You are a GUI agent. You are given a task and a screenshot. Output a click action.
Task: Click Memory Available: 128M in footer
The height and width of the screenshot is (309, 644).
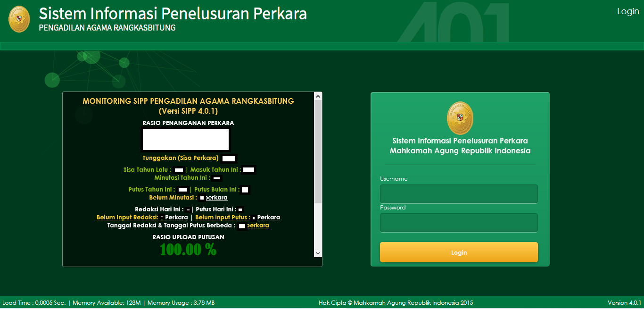[107, 303]
